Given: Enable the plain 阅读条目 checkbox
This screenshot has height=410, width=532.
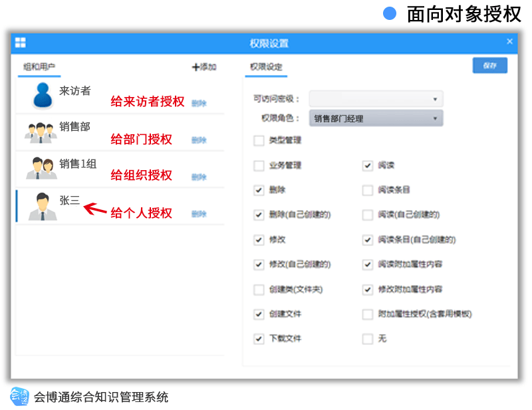Looking at the screenshot, I should 368,190.
